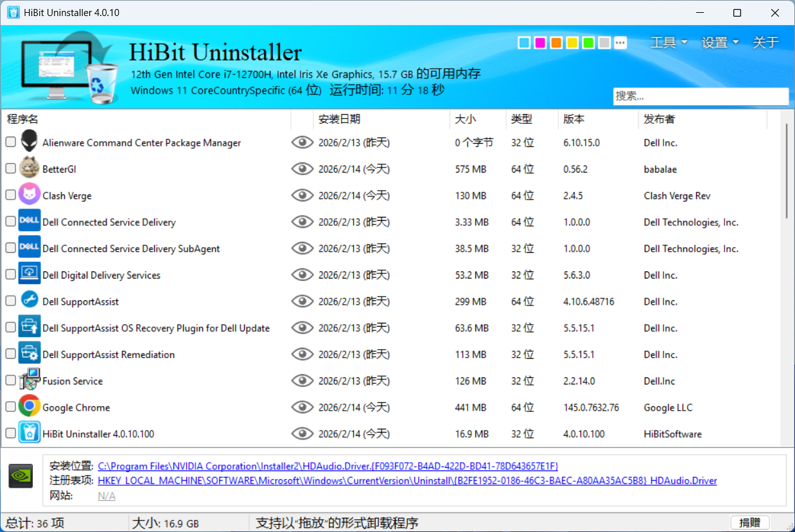Check the checkbox for Google Chrome
The width and height of the screenshot is (795, 532).
pos(10,406)
